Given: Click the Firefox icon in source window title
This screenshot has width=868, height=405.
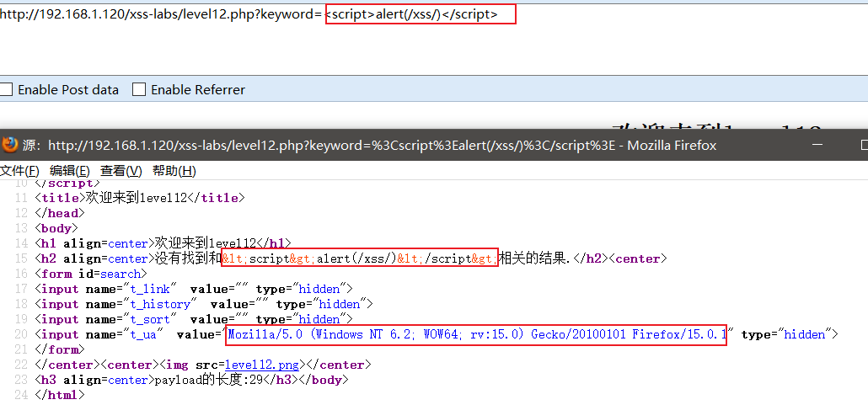Looking at the screenshot, I should [x=9, y=145].
